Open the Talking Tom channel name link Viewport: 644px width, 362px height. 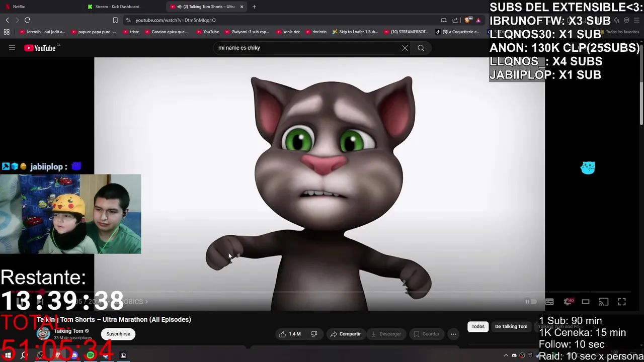(68, 331)
